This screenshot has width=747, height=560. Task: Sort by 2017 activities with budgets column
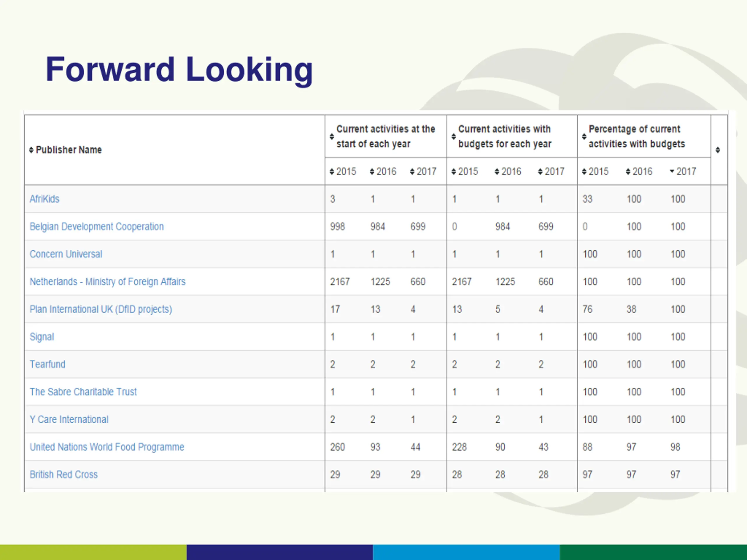(551, 171)
